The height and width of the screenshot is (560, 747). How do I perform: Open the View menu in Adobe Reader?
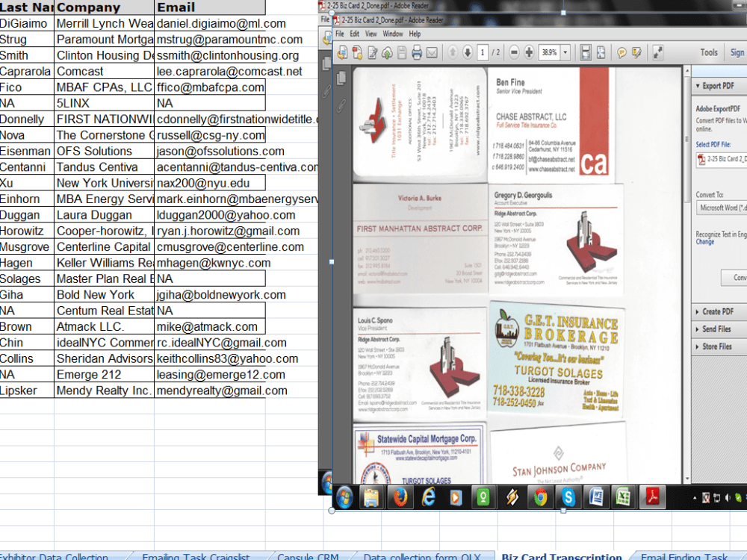click(371, 34)
